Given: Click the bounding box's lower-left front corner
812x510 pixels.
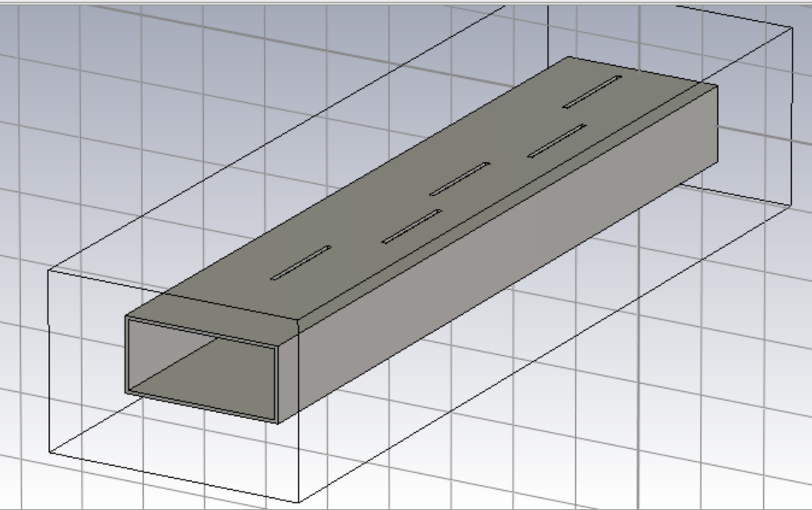Looking at the screenshot, I should [51, 455].
